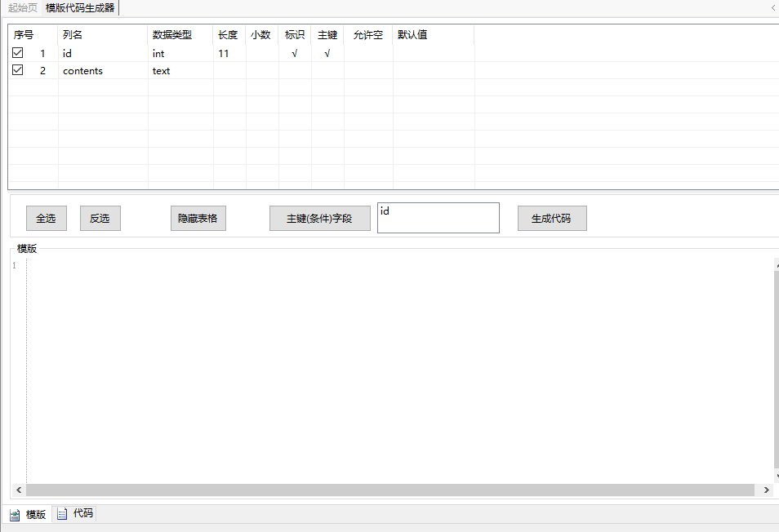Focus the primary key field containing id

point(438,217)
